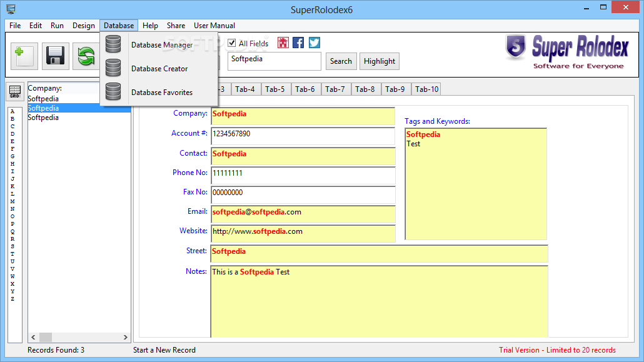Open the Share menu
The height and width of the screenshot is (362, 644).
click(176, 26)
